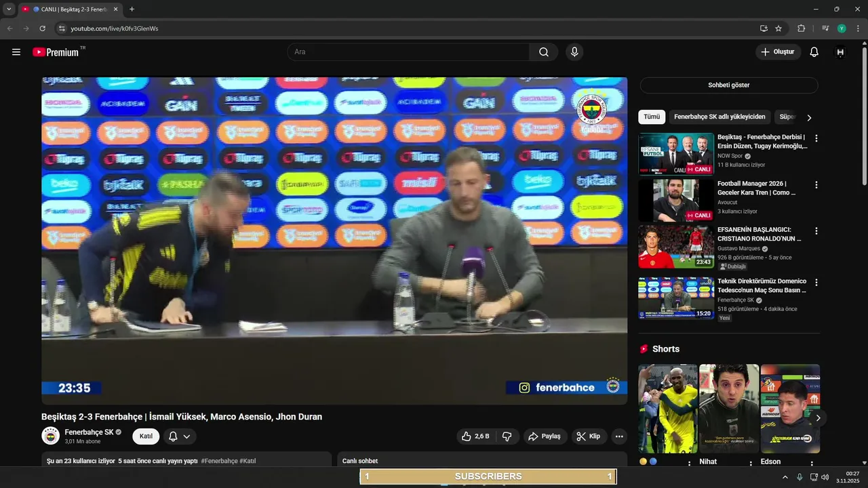868x488 pixels.
Task: Open options for Cristiano Ronaldo video
Action: (816, 230)
